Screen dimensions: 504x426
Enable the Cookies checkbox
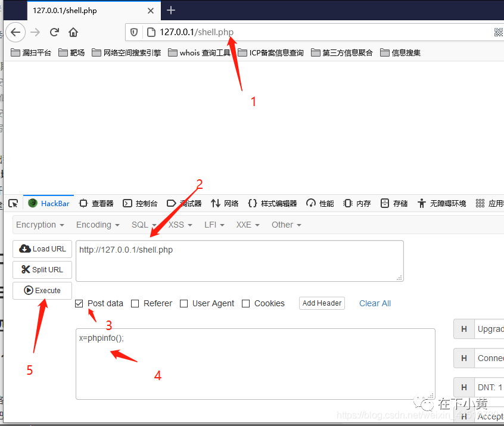pyautogui.click(x=246, y=303)
